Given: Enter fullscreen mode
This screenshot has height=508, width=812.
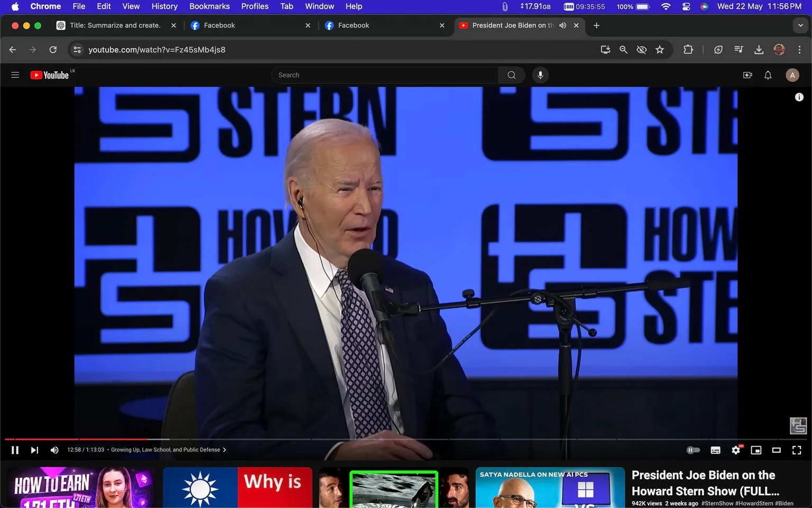Looking at the screenshot, I should [797, 450].
